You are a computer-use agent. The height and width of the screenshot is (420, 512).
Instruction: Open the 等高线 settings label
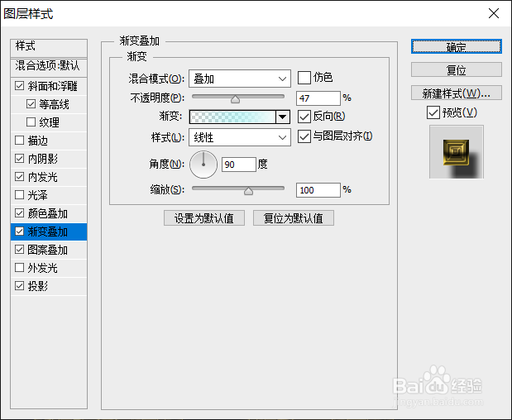click(x=55, y=104)
